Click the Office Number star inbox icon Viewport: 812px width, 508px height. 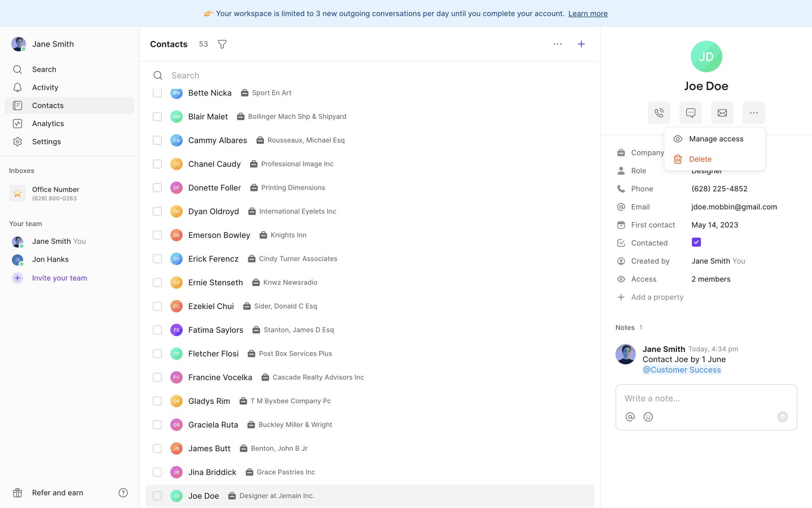point(17,193)
